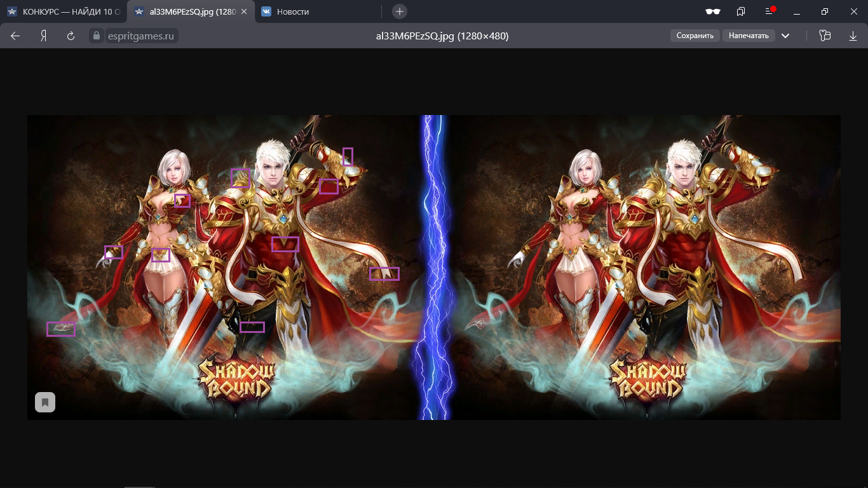The width and height of the screenshot is (868, 488).
Task: Select the al33M6PEzSQ.jpg tab
Action: click(190, 11)
